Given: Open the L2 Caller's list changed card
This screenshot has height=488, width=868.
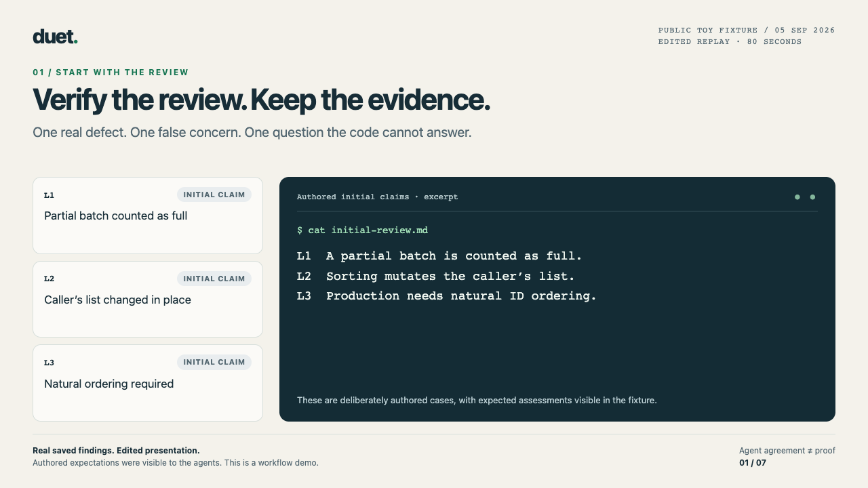Looking at the screenshot, I should 148,299.
